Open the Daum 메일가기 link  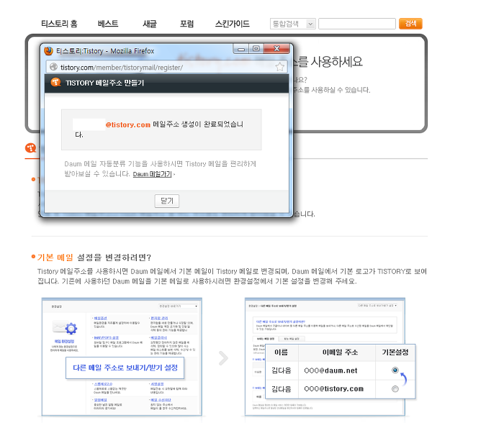pos(153,174)
